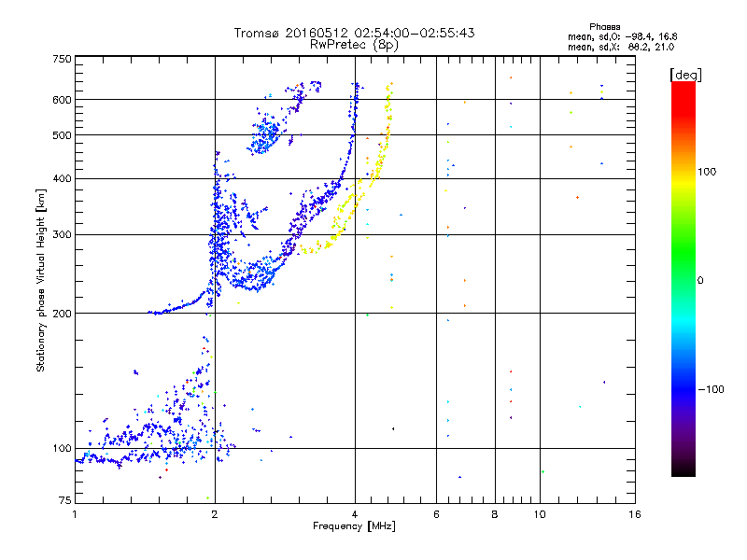The width and height of the screenshot is (747, 560).
Task: Click the black bottom of the colorbar
Action: pos(684,469)
